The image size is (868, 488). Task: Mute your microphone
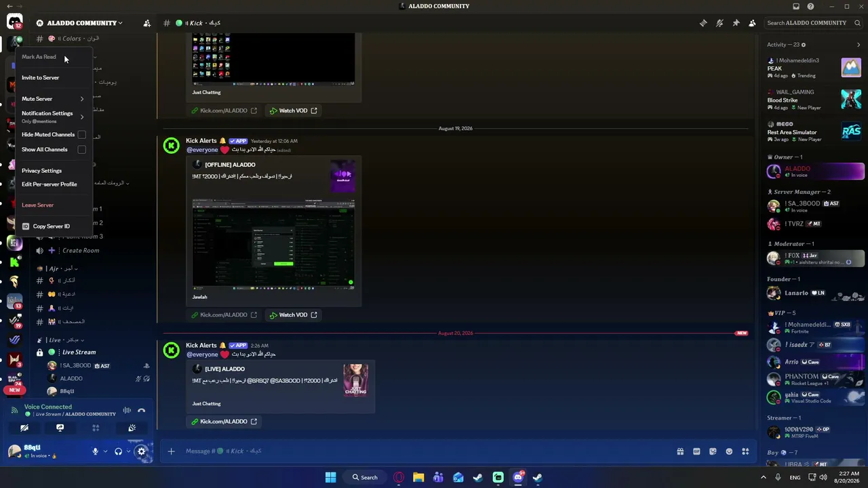95,451
